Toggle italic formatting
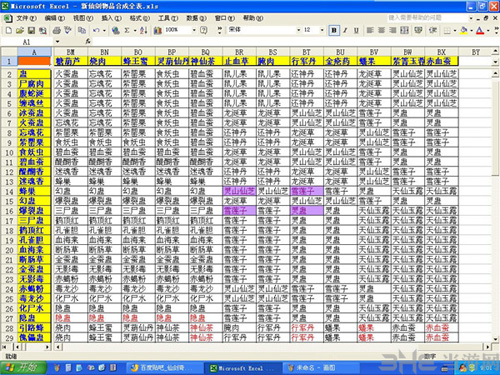Viewport: 500px width, 375px height. [x=345, y=30]
